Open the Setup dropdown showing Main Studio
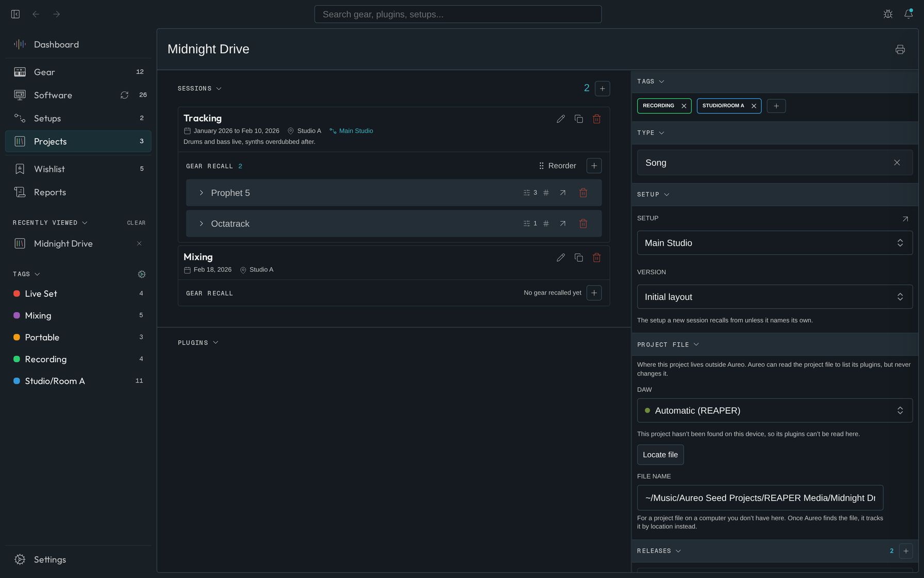The image size is (924, 578). click(x=774, y=243)
